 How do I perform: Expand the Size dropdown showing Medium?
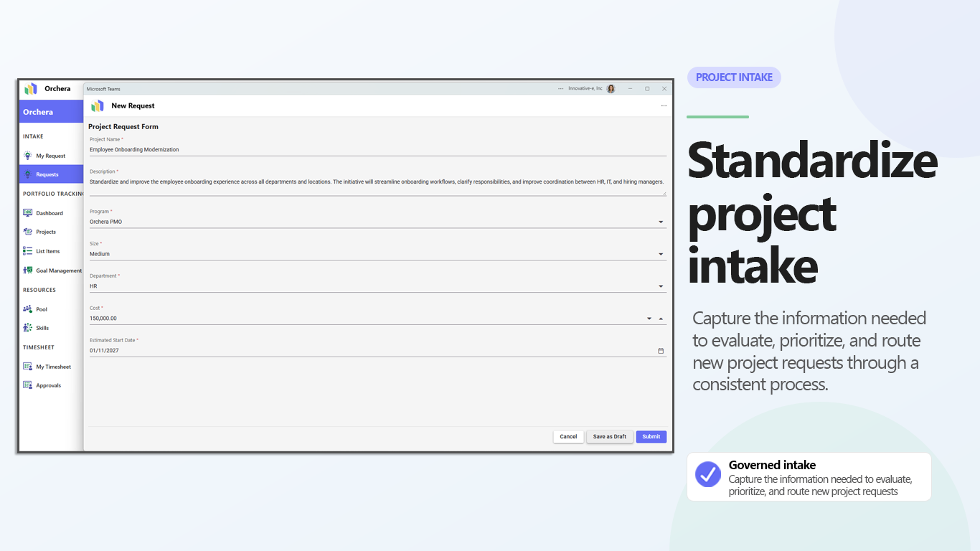click(661, 254)
